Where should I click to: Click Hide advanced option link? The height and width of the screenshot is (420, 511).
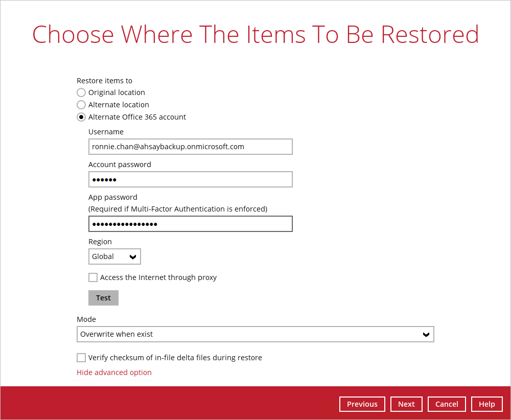pyautogui.click(x=114, y=372)
